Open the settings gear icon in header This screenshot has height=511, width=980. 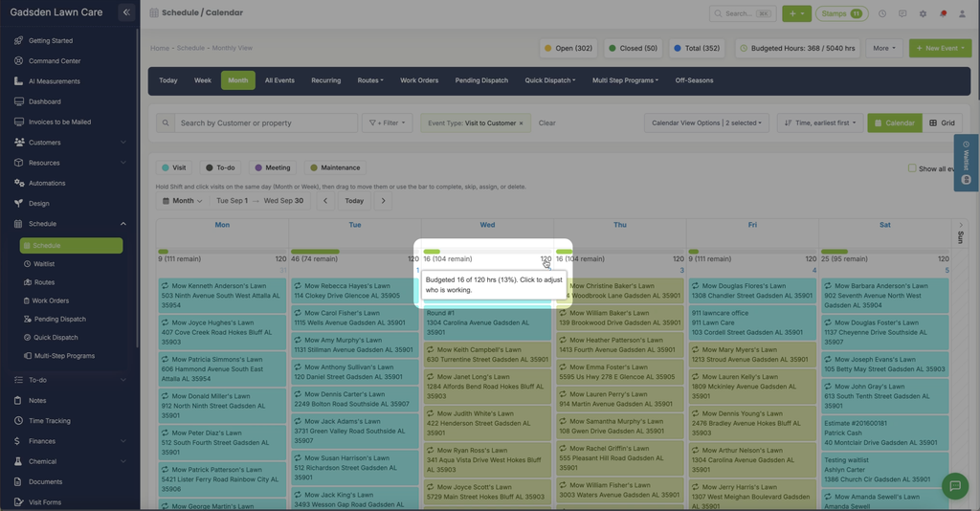(x=923, y=13)
